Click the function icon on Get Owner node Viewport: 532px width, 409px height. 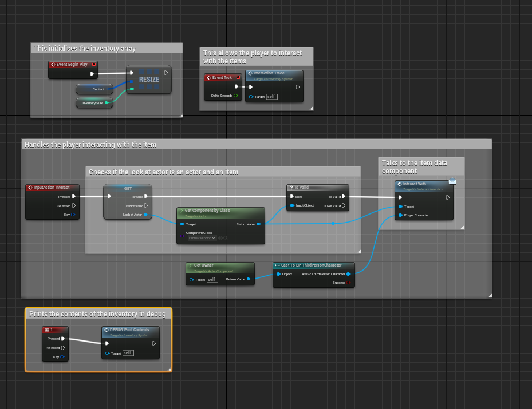click(190, 265)
